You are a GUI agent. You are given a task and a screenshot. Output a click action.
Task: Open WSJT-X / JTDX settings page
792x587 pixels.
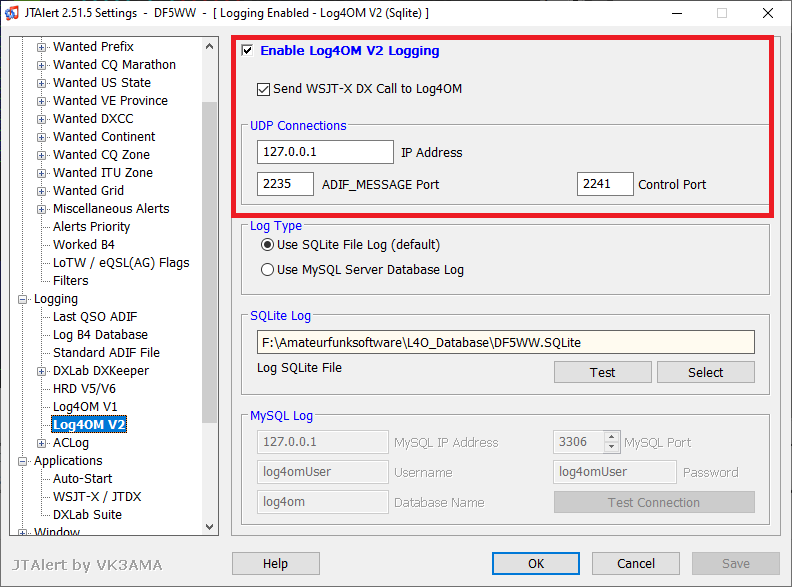coord(97,497)
